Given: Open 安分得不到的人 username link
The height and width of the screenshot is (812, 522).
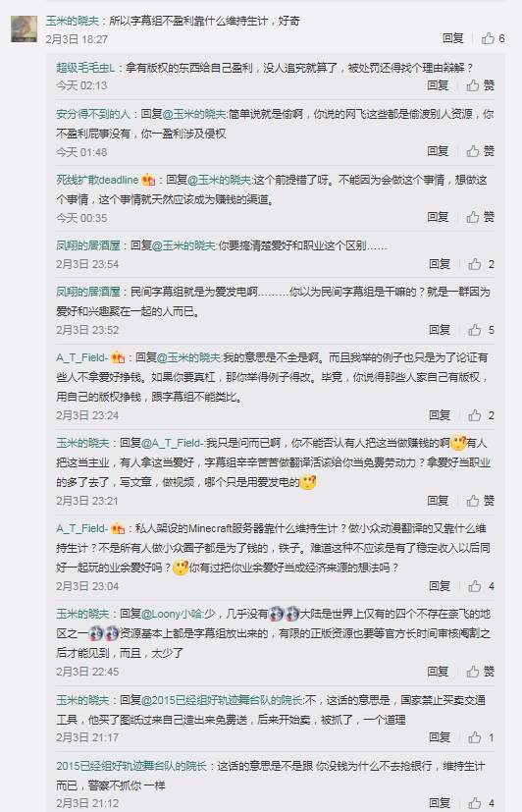Looking at the screenshot, I should pyautogui.click(x=93, y=114).
